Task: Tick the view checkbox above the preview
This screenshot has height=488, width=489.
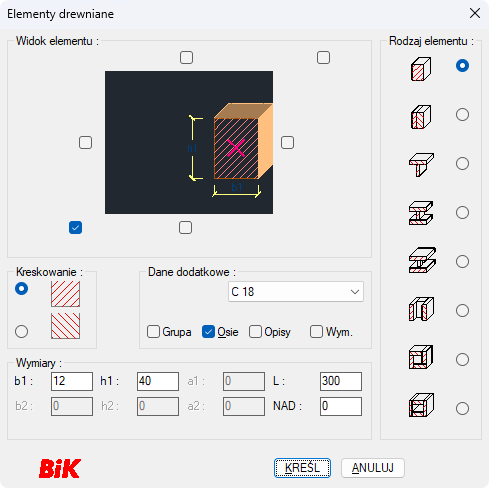Action: click(186, 57)
